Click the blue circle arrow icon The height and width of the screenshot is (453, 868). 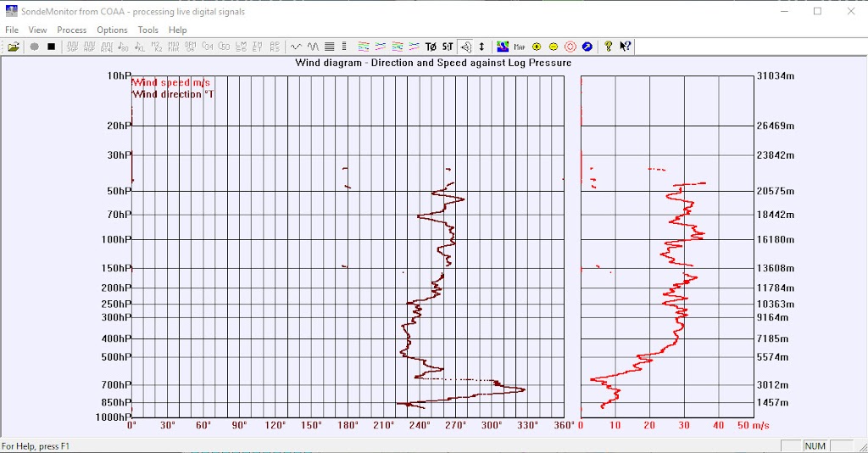click(x=587, y=47)
